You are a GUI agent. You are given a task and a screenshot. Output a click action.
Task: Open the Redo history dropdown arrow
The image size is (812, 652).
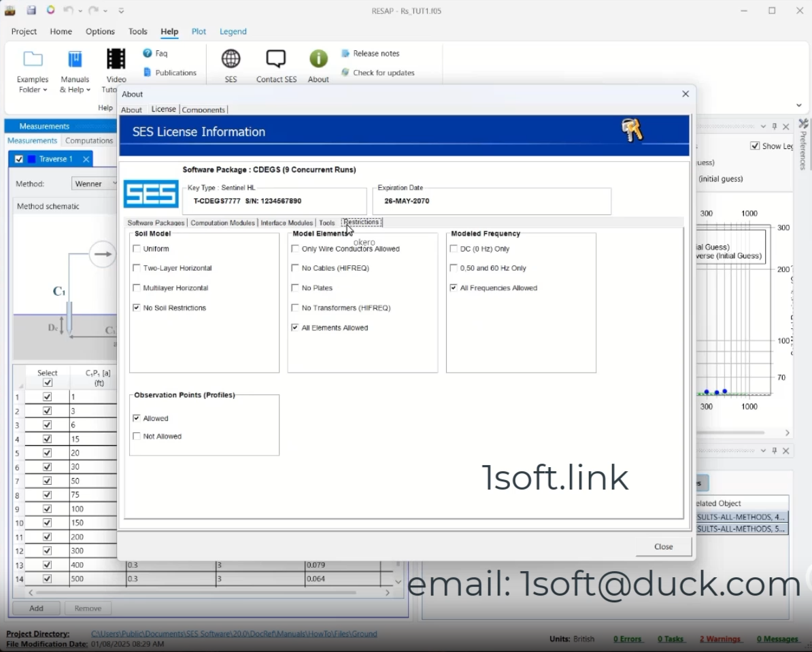(105, 10)
